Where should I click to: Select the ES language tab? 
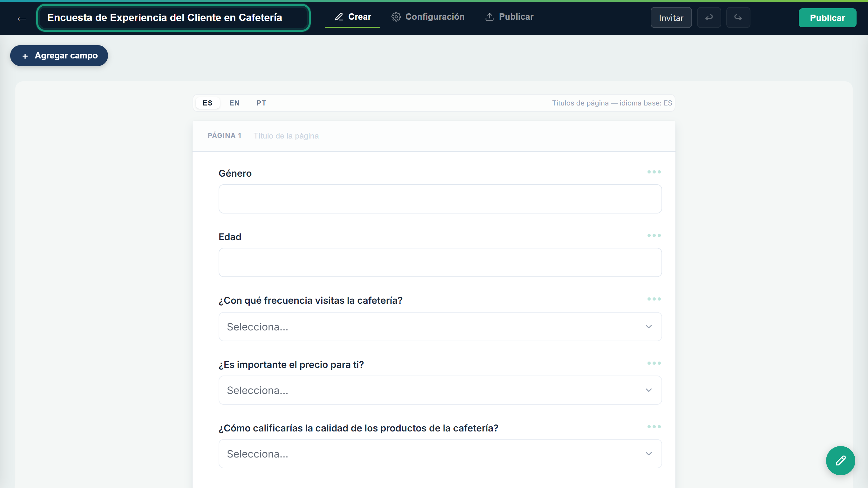pyautogui.click(x=207, y=103)
